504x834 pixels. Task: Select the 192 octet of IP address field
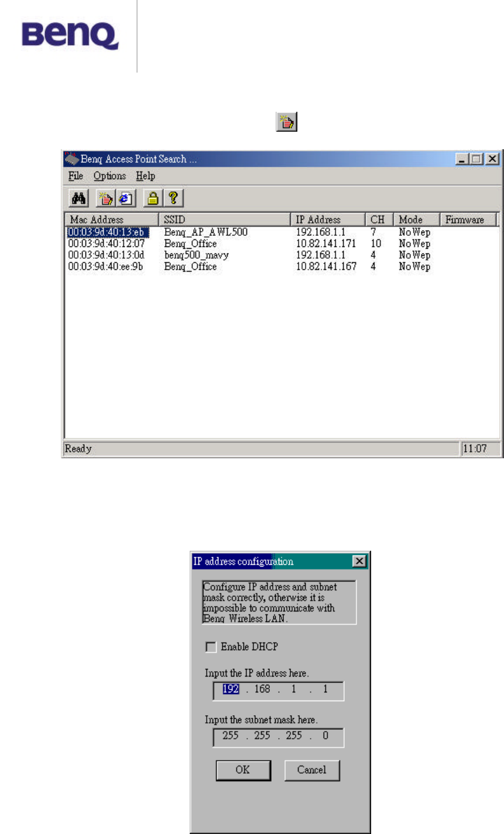pos(231,689)
